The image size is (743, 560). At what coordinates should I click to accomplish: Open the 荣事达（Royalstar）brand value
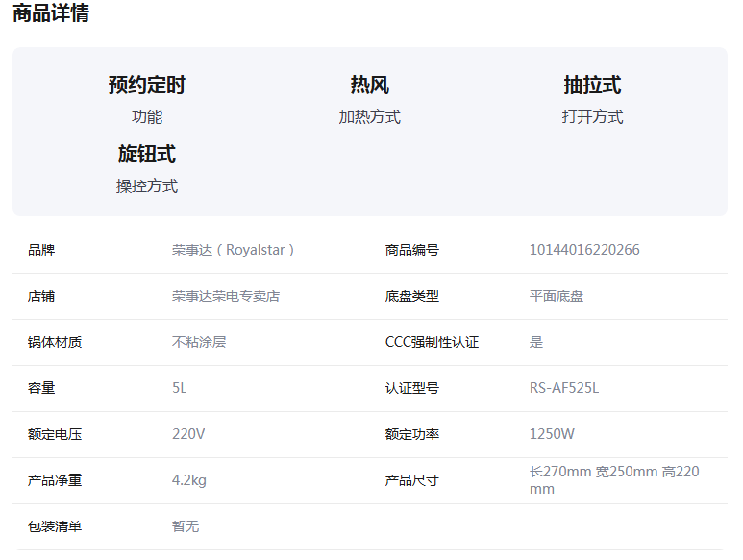[233, 250]
